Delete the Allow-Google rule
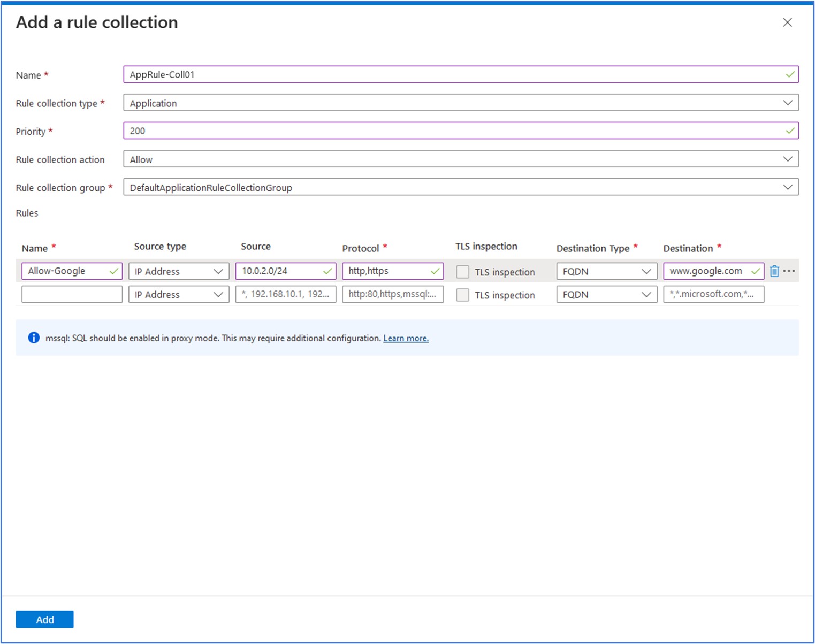Viewport: 815px width, 644px height. 774,271
